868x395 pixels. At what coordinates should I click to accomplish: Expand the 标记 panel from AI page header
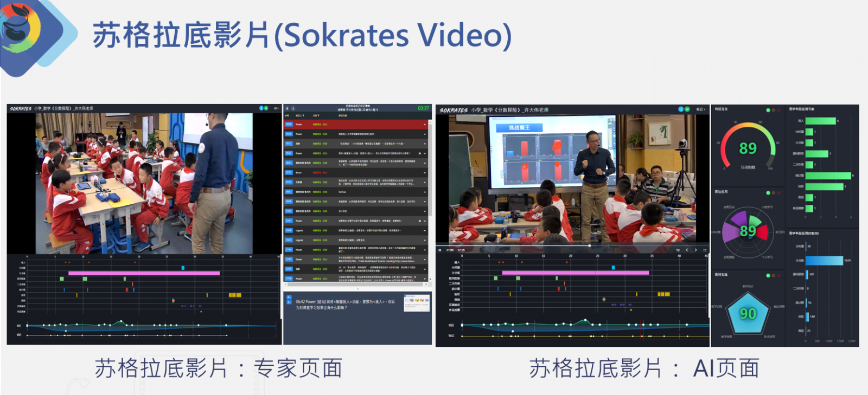[x=700, y=109]
